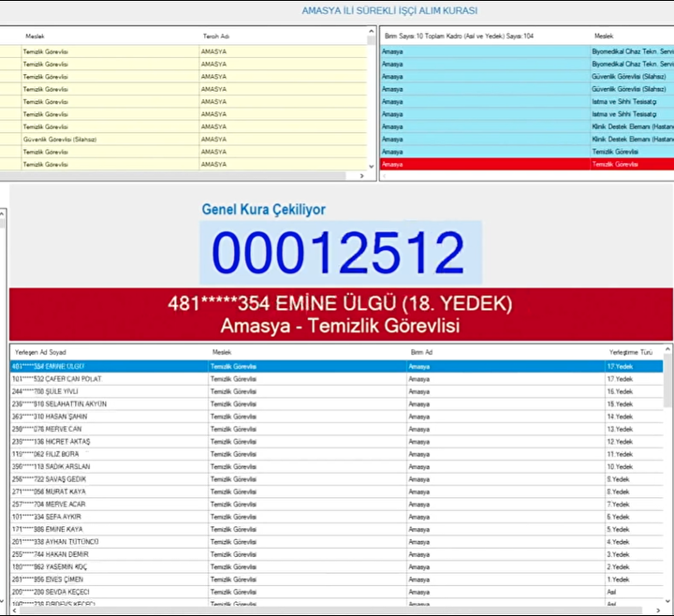Screen dimensions: 674x616
Task: Select MURAT KAYA row
Action: click(x=336, y=491)
